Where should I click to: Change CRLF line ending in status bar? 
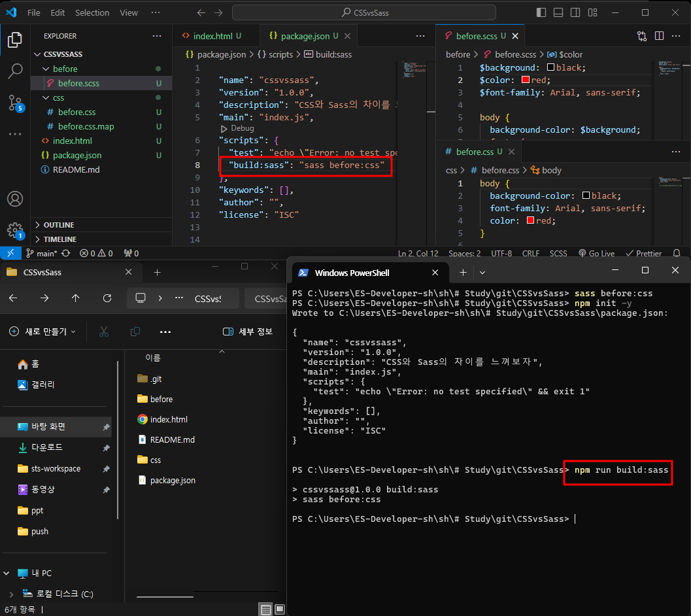(x=531, y=253)
